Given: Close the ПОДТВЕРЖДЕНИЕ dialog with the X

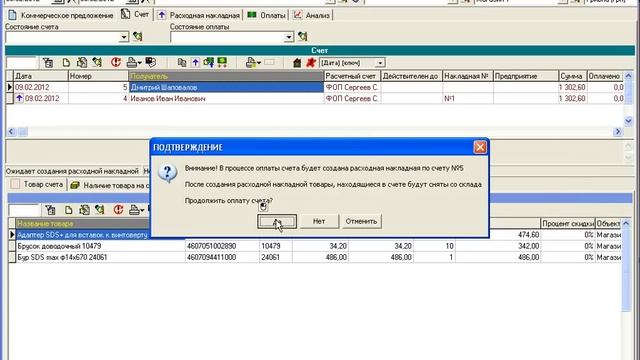Looking at the screenshot, I should tap(480, 147).
